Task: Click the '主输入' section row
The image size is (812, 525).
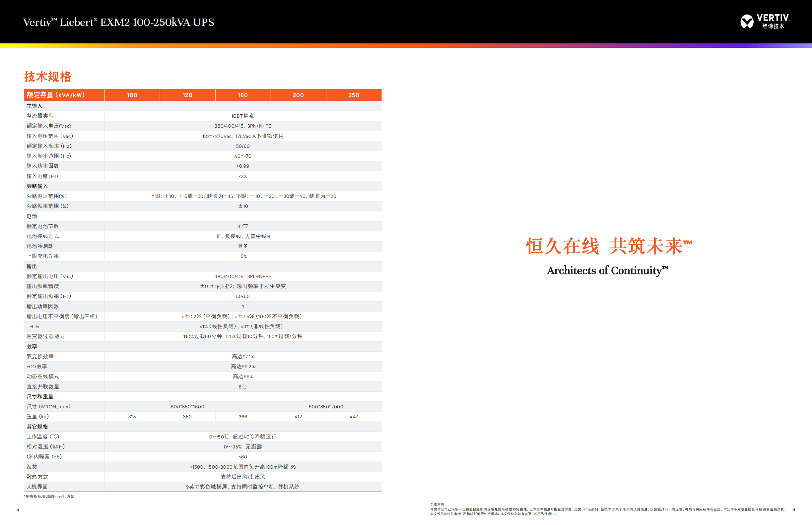Action: click(203, 106)
